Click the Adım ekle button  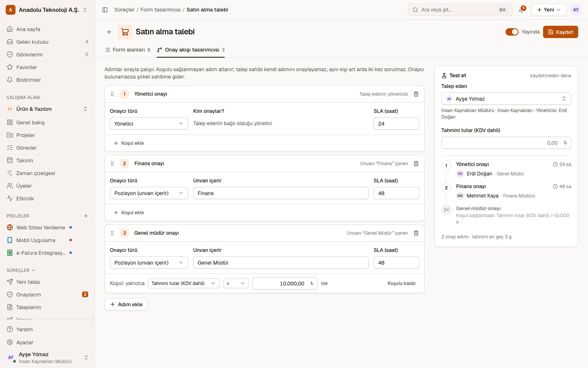(x=126, y=304)
